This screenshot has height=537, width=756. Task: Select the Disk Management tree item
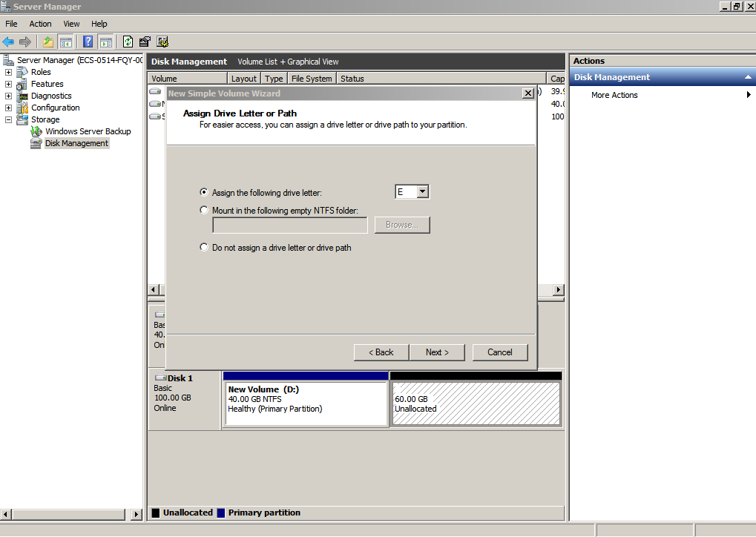click(x=76, y=143)
